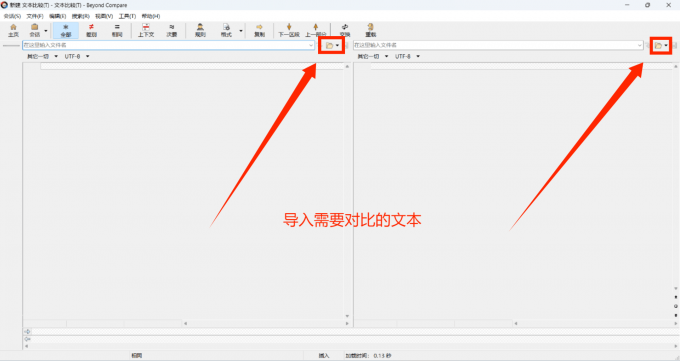Screen dimensions: 680x361
Task: Toggle 次要 minor differences
Action: click(x=172, y=30)
